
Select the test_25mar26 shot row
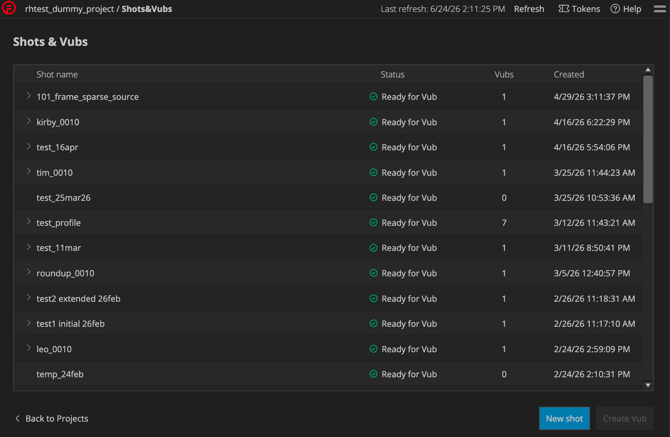(328, 198)
